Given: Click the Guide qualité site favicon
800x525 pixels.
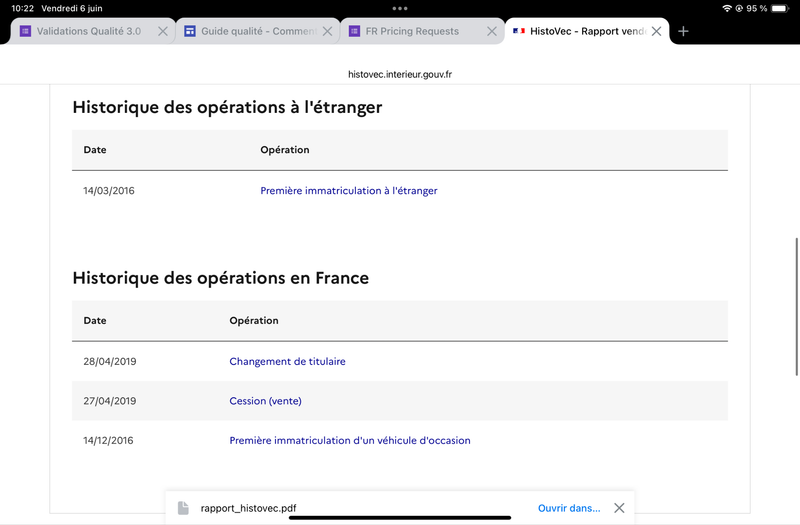Looking at the screenshot, I should (190, 31).
